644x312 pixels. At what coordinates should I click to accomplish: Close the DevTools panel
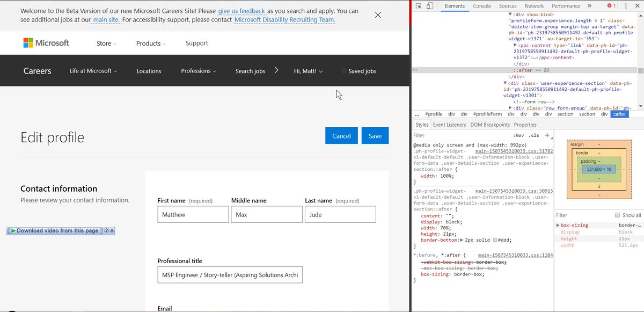tap(637, 6)
